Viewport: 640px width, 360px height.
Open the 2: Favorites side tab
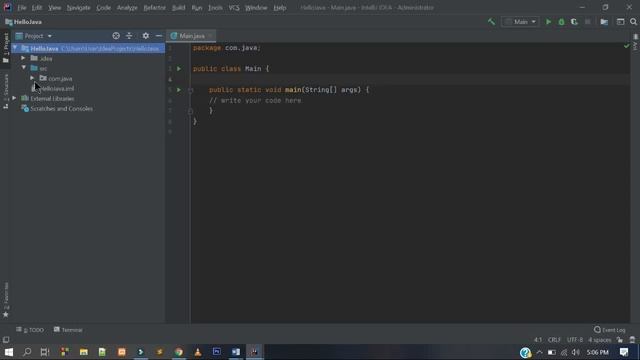click(6, 300)
